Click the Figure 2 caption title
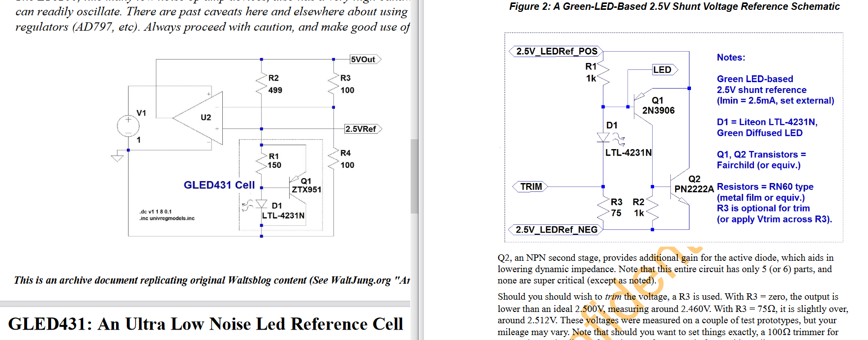The image size is (868, 340). tap(675, 6)
